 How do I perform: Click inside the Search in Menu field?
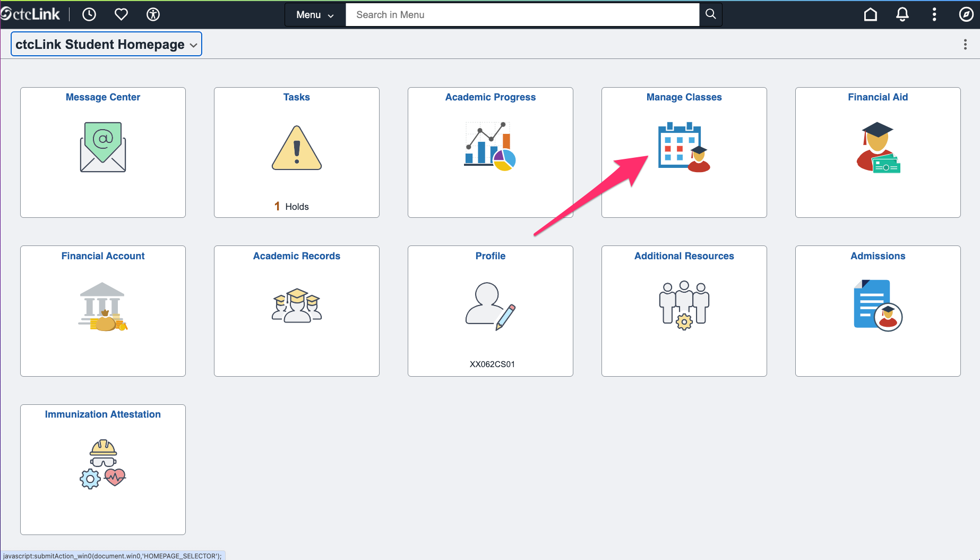[x=522, y=14]
